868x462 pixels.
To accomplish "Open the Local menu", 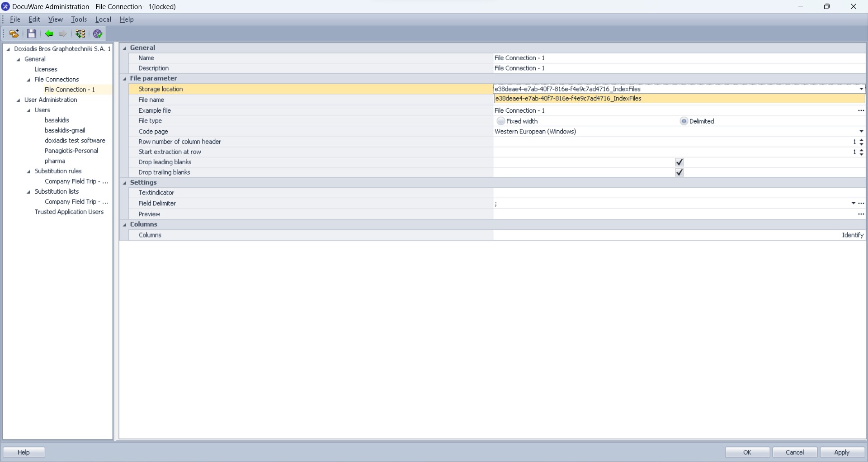I will [103, 19].
